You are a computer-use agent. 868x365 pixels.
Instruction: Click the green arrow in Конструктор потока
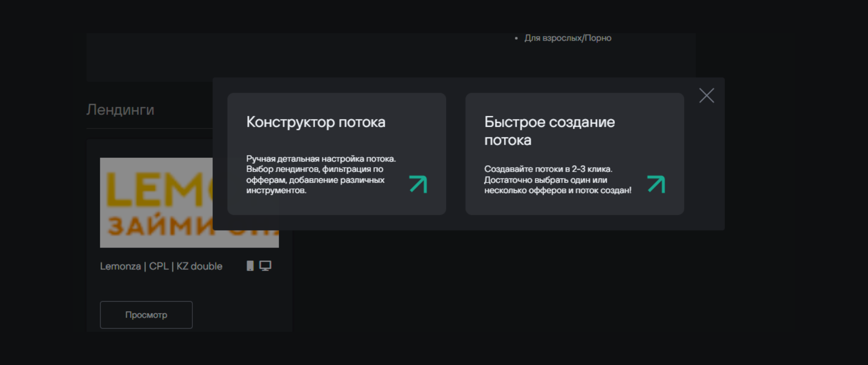(418, 184)
